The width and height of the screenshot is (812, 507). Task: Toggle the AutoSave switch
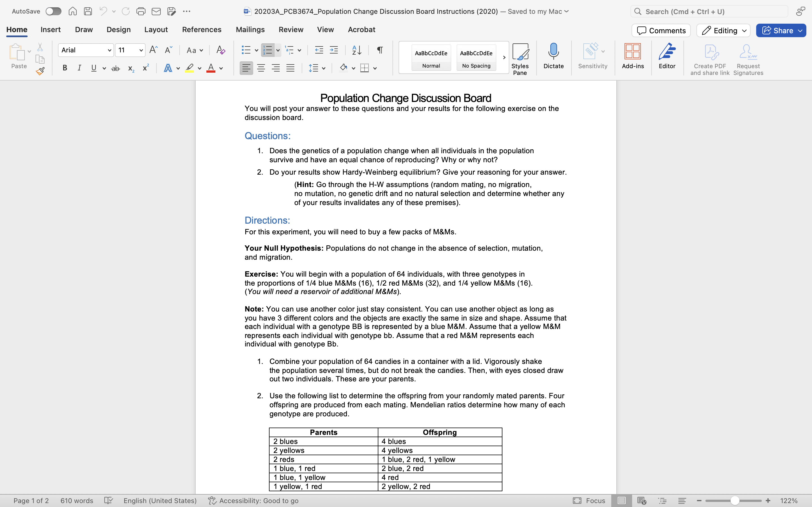click(54, 11)
